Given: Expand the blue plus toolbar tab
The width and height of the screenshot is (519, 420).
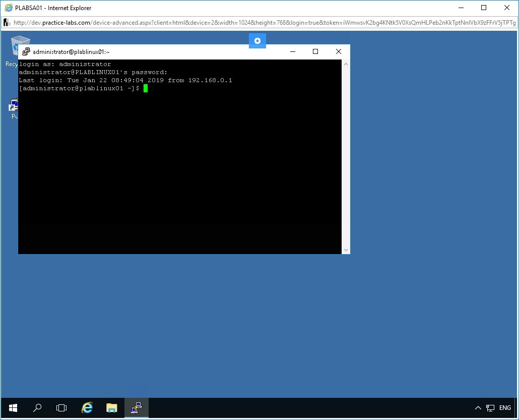Looking at the screenshot, I should 257,41.
